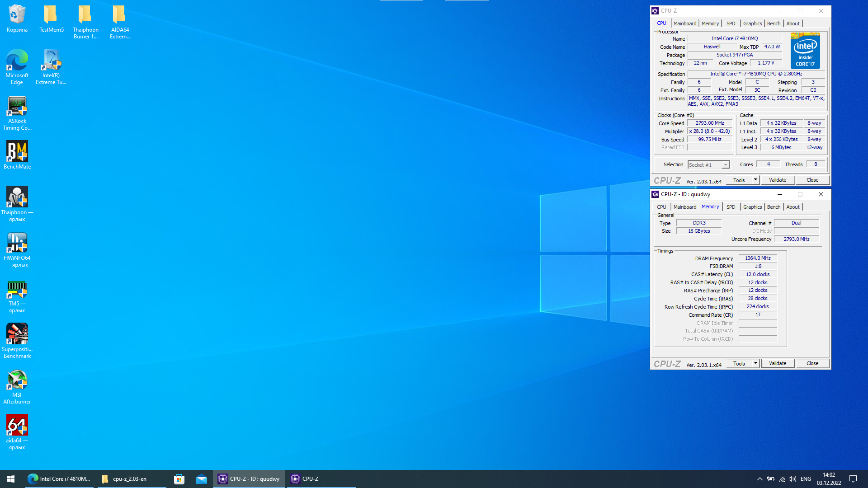Switch to Memory tab in top CPU-Z window
The height and width of the screenshot is (488, 868).
(710, 23)
